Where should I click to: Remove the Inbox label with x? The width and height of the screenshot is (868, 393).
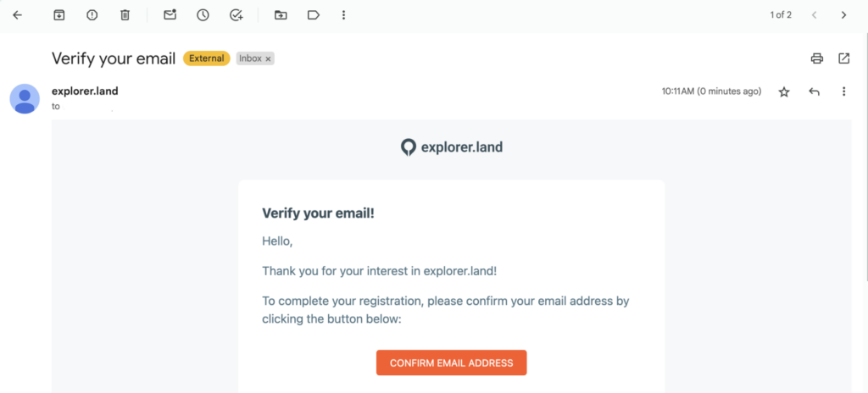[x=268, y=59]
